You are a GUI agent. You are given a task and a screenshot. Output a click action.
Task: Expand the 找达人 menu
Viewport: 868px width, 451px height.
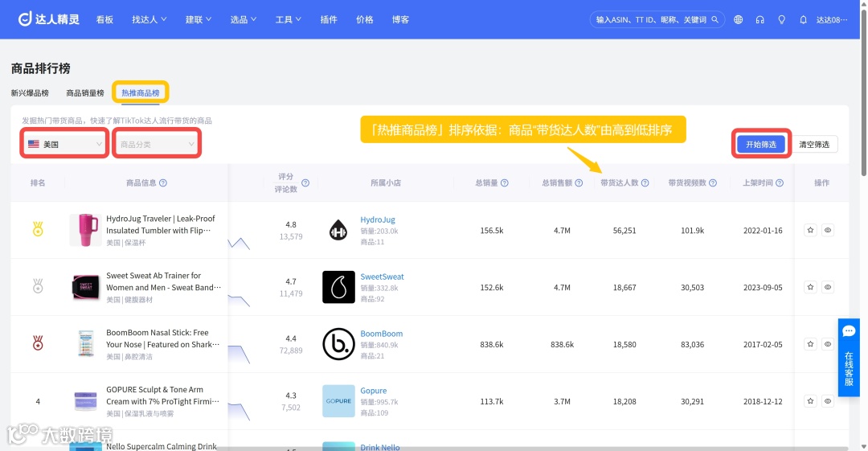pyautogui.click(x=149, y=19)
